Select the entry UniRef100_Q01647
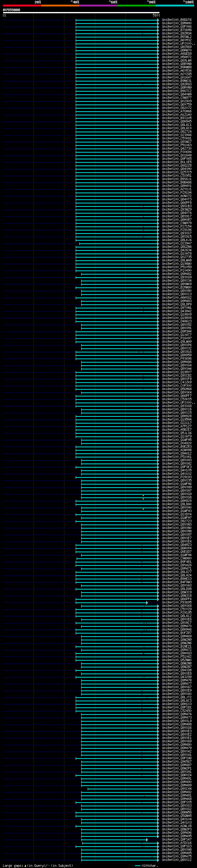197x868 pixels. point(176,78)
